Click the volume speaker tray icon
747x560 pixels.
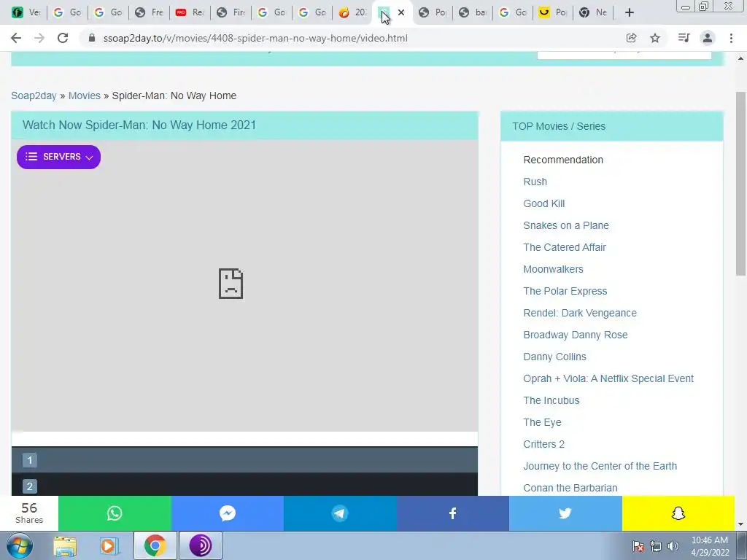click(673, 546)
